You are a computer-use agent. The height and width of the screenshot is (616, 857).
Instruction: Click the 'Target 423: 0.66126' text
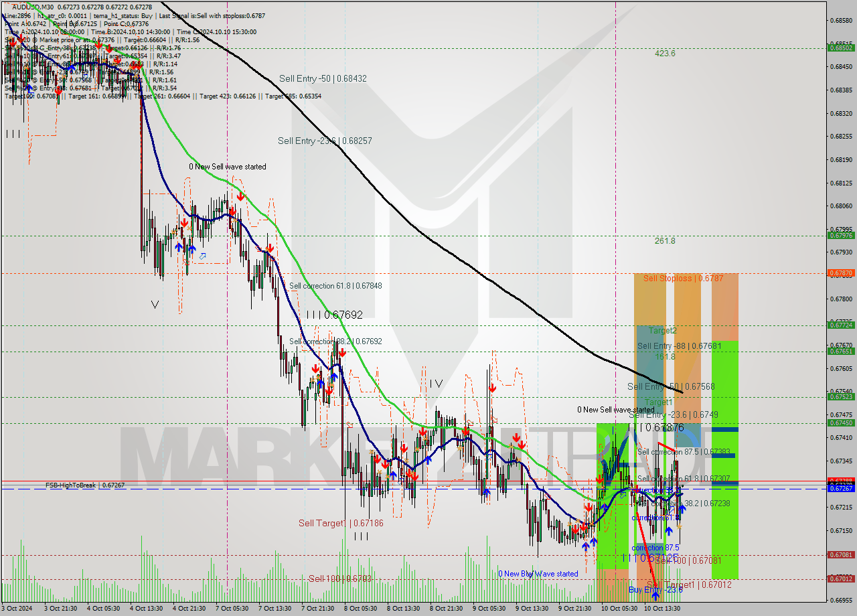click(230, 96)
